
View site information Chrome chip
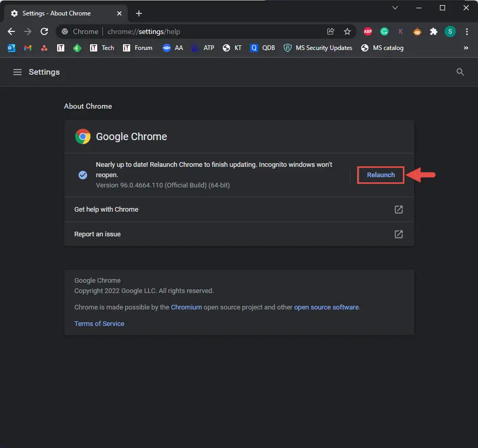(80, 31)
